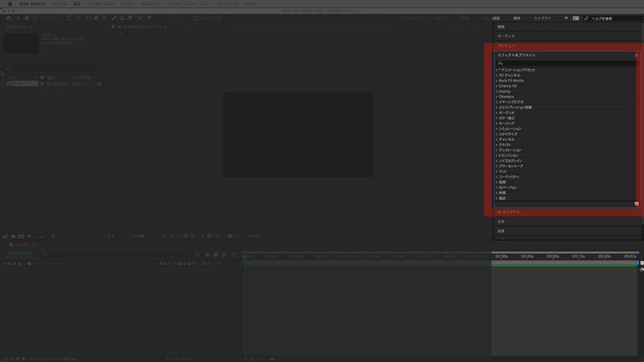Image resolution: width=644 pixels, height=362 pixels.
Task: Click the Effects & Presets search field
Action: pyautogui.click(x=563, y=63)
